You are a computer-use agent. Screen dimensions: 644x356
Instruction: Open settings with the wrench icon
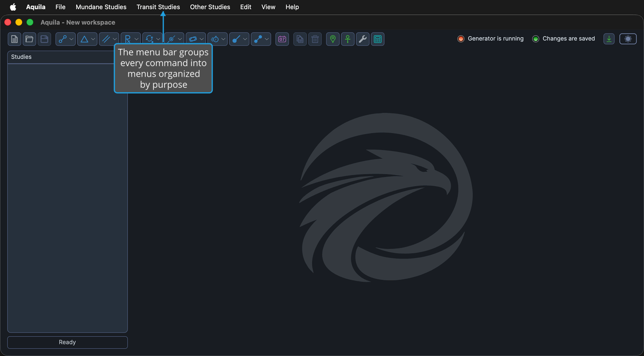coord(363,39)
